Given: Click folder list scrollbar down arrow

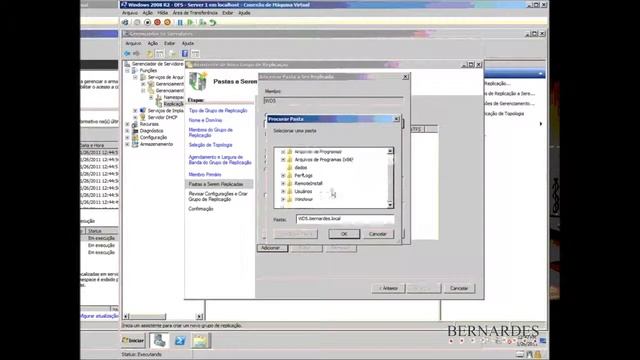Looking at the screenshot, I should 390,204.
